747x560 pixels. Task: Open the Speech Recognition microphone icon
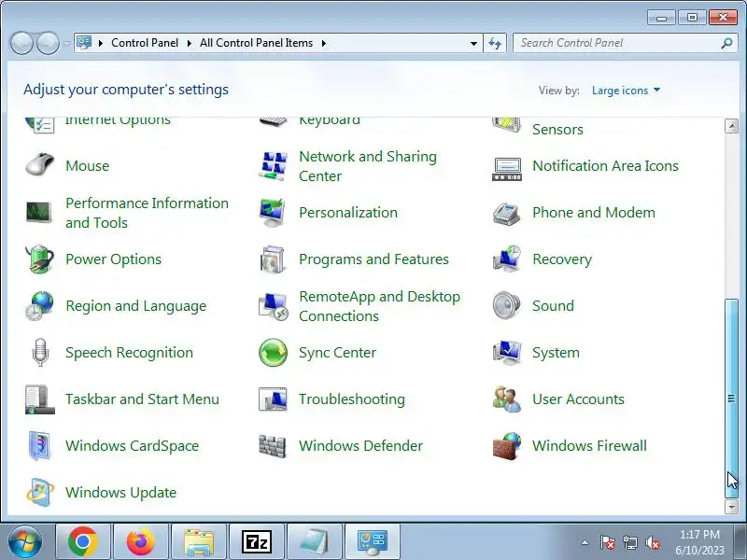point(40,353)
